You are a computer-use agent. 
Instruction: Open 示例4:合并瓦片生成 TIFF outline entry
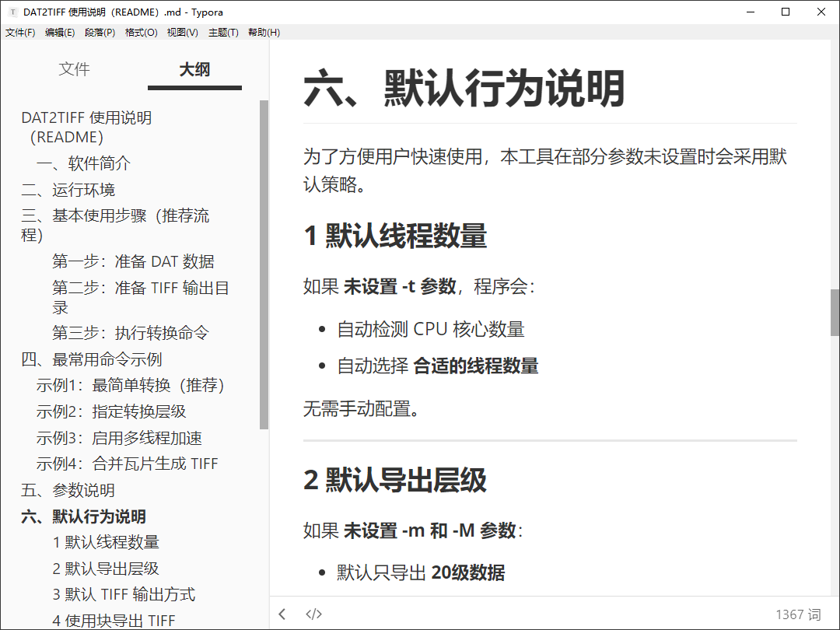click(127, 464)
